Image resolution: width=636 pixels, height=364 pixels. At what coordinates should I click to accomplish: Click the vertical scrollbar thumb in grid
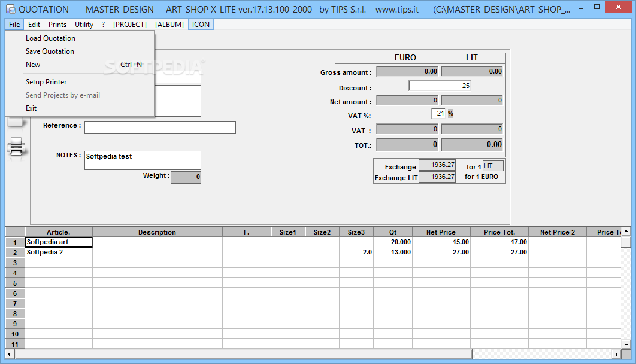tap(626, 242)
